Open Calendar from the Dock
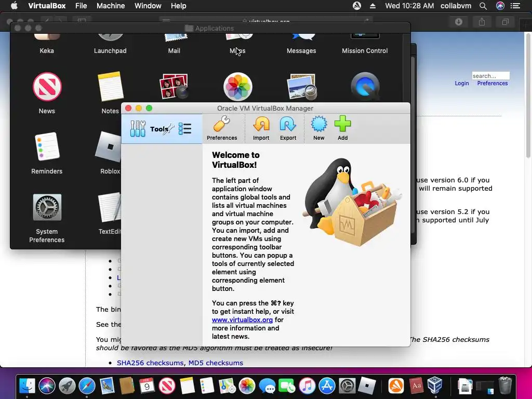The width and height of the screenshot is (532, 399). [147, 386]
